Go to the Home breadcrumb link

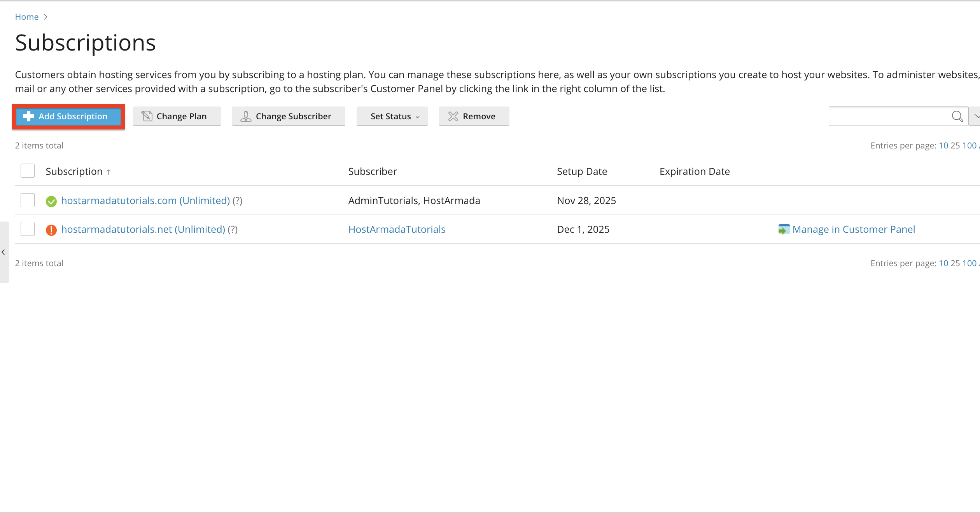27,17
